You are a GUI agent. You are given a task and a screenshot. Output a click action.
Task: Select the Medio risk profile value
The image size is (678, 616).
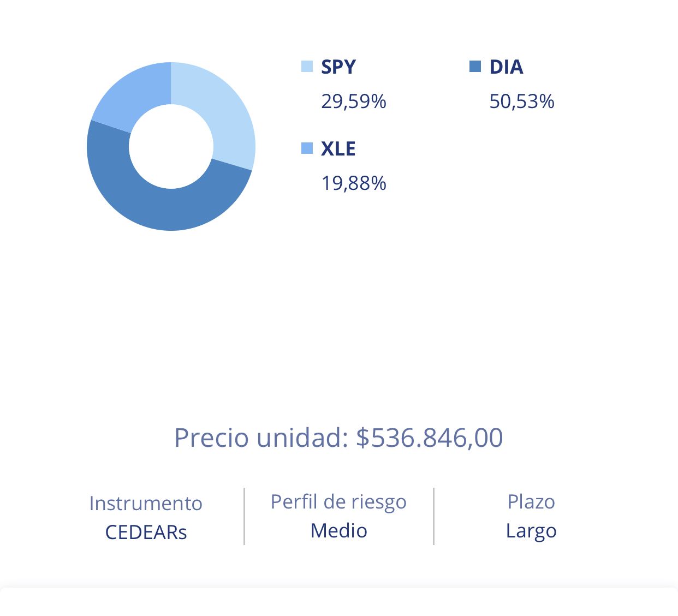[338, 530]
